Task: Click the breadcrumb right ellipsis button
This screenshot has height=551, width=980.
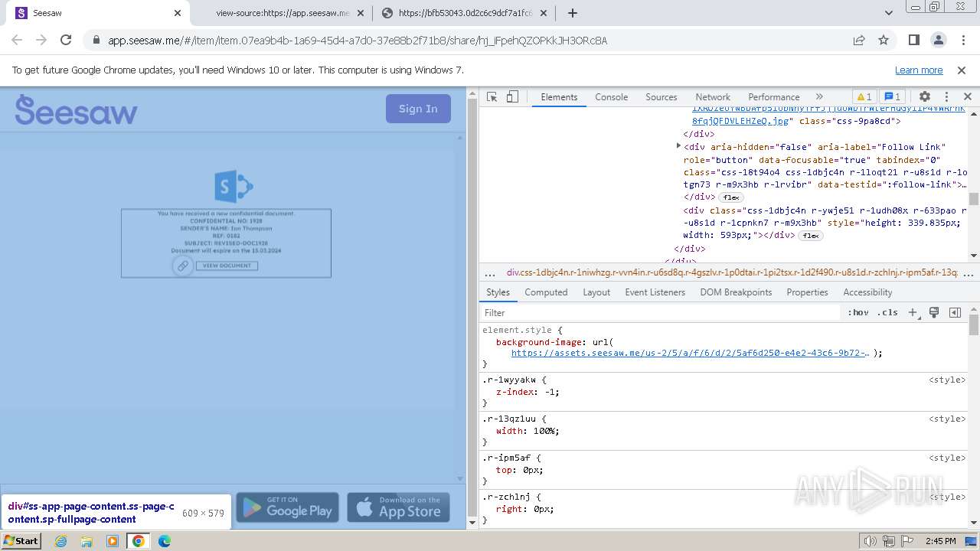Action: pyautogui.click(x=969, y=273)
